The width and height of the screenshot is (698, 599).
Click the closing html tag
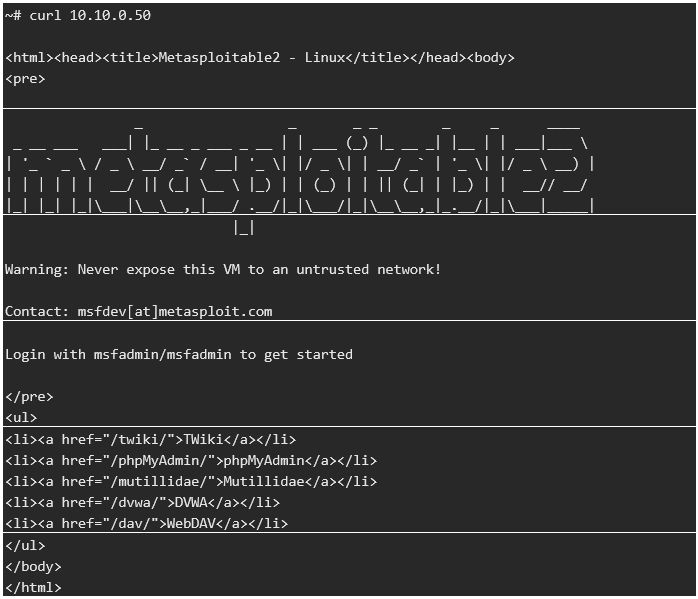[33, 588]
